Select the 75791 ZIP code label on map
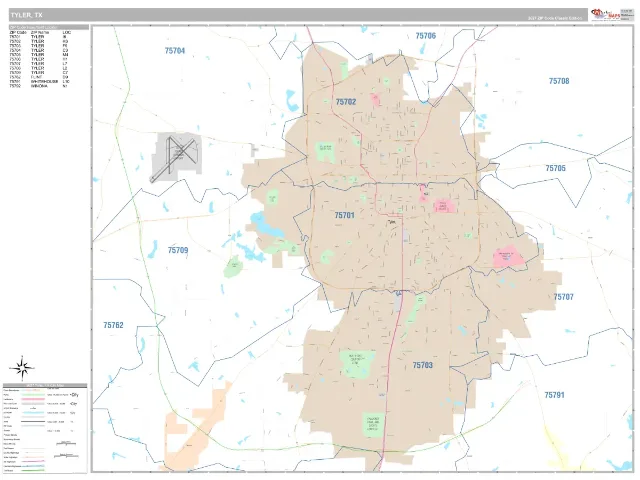 pos(554,395)
